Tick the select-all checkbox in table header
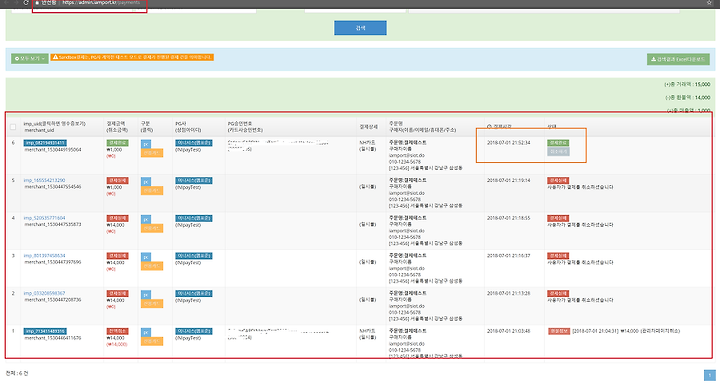The width and height of the screenshot is (720, 392). (13, 127)
